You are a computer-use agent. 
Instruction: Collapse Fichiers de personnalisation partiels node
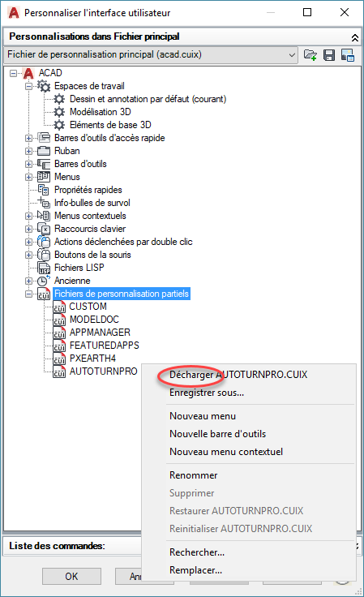click(28, 294)
